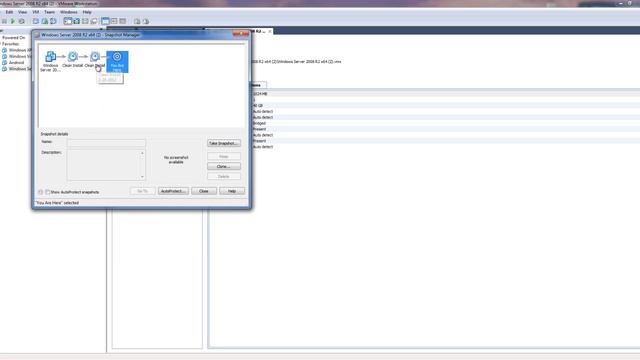Toggle the sidebar with its toolbar icon
Viewport: 640px width, 360px height.
tap(68, 21)
